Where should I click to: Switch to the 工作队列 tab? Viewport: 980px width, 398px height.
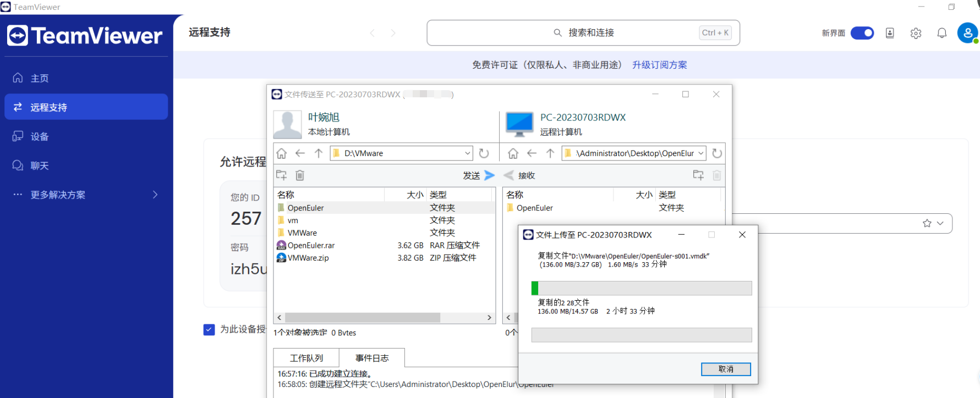click(x=306, y=358)
